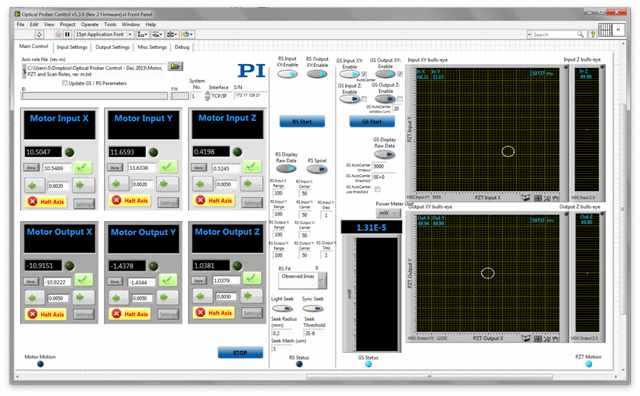Open Power Meter Unit mW dropdown

388,213
